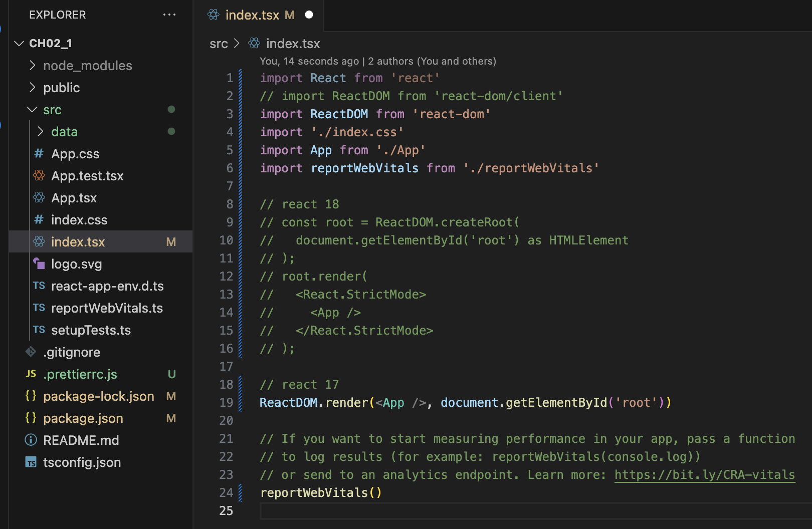Click the modified M badge on index.tsx row
812x529 pixels.
click(x=171, y=242)
